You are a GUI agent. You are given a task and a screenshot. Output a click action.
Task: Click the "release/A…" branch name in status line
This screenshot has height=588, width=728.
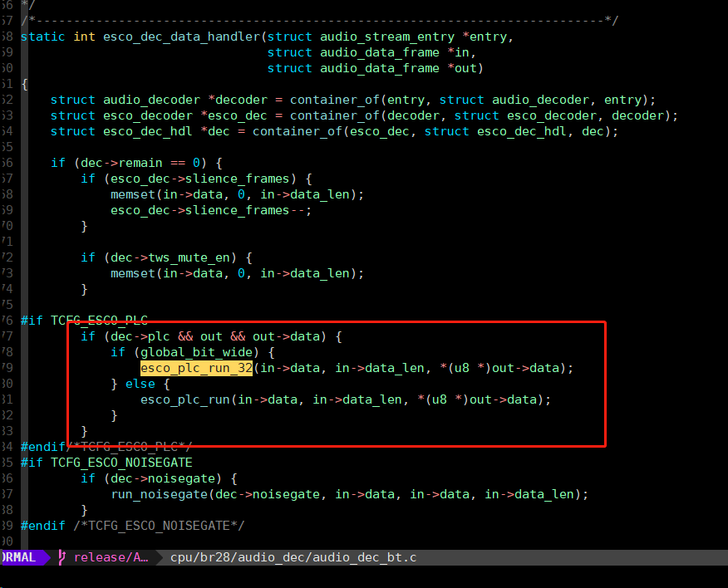111,557
